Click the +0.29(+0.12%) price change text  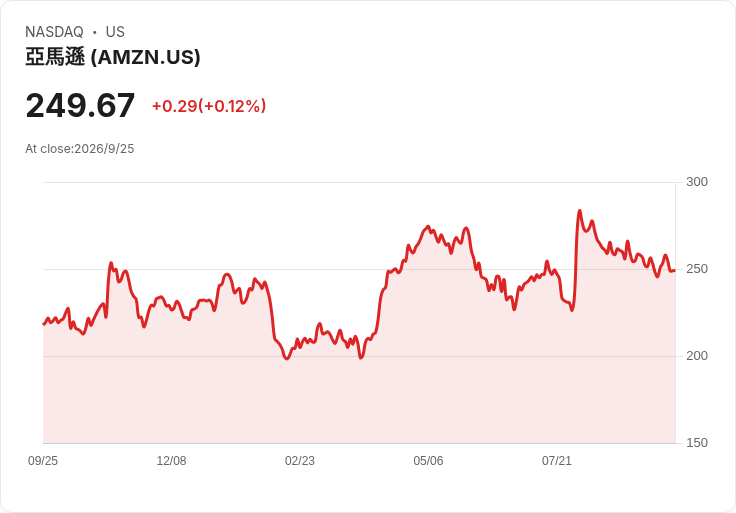[209, 106]
